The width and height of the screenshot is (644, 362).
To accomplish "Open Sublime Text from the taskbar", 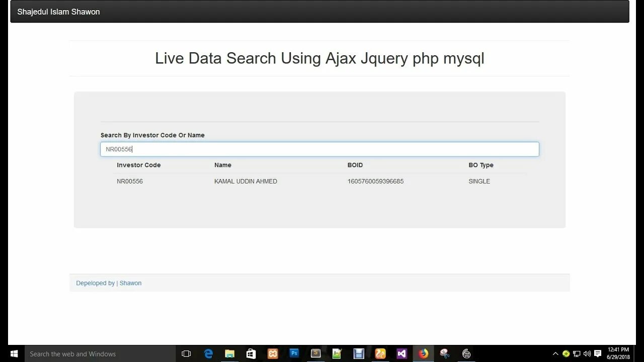I will tap(316, 353).
